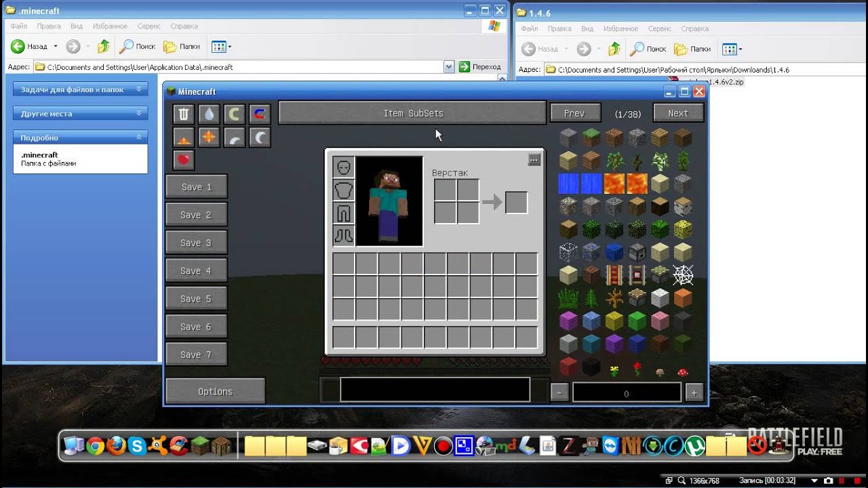The image size is (868, 488).
Task: Open Item SubSets dropdown
Action: (412, 113)
